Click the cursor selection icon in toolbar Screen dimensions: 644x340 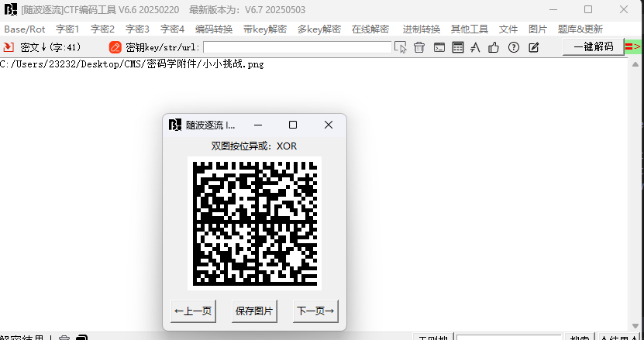pyautogui.click(x=401, y=47)
